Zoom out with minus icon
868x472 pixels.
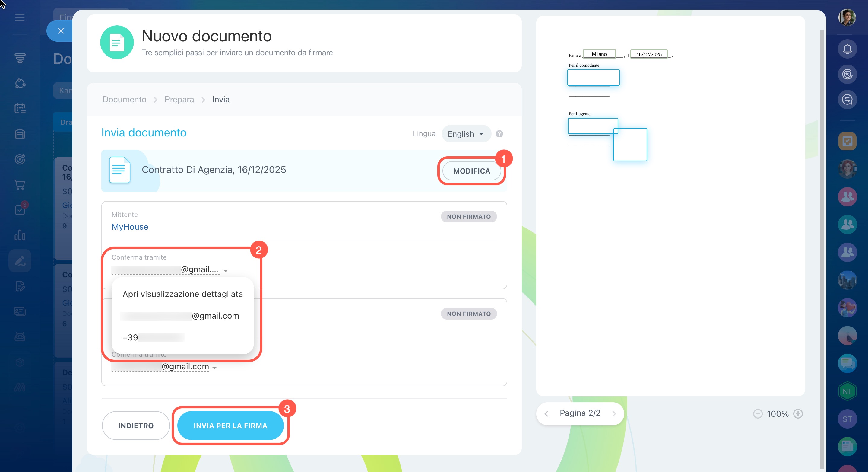point(758,414)
